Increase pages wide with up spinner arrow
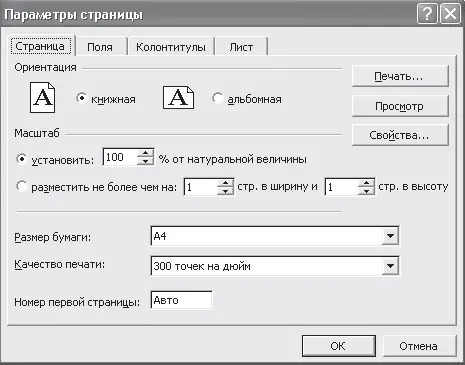Image resolution: width=465 pixels, height=365 pixels. pos(226,183)
